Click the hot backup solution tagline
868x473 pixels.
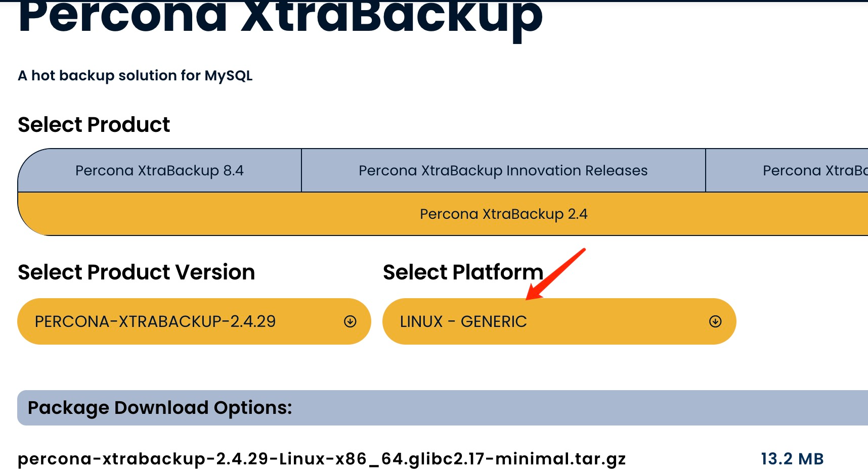click(x=135, y=76)
